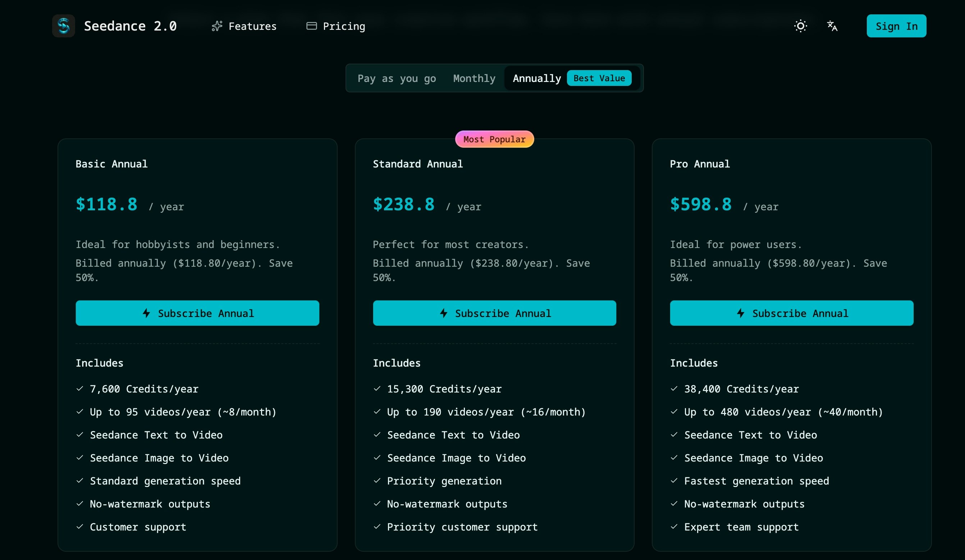Click the lightning bolt on Standard Annual button
965x560 pixels.
point(443,313)
